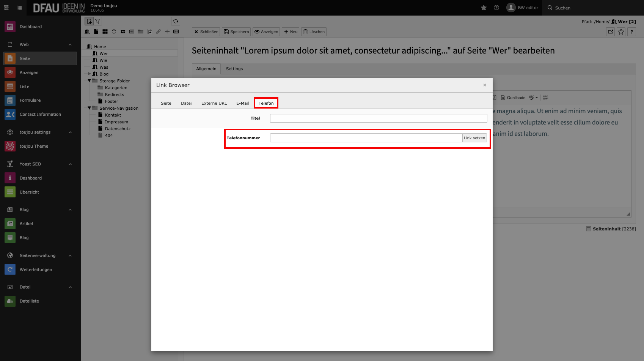Click the Speichern button
This screenshot has width=644, height=361.
(236, 32)
